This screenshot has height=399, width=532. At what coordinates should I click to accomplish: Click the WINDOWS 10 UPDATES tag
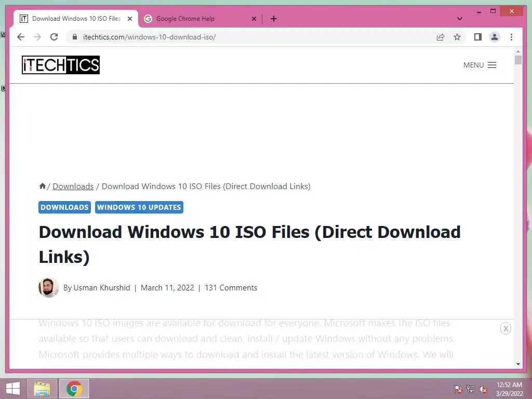[139, 207]
